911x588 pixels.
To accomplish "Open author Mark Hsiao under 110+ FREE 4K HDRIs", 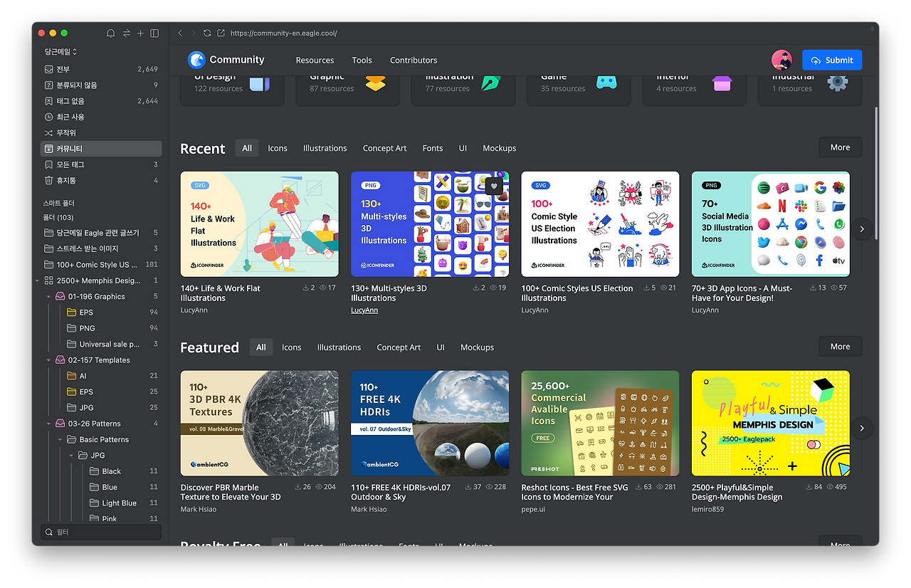I will coord(369,510).
